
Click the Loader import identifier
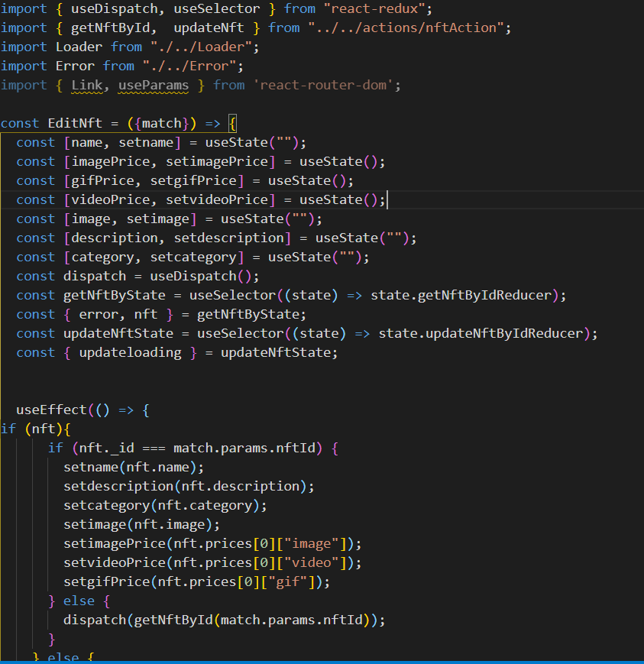tap(79, 47)
